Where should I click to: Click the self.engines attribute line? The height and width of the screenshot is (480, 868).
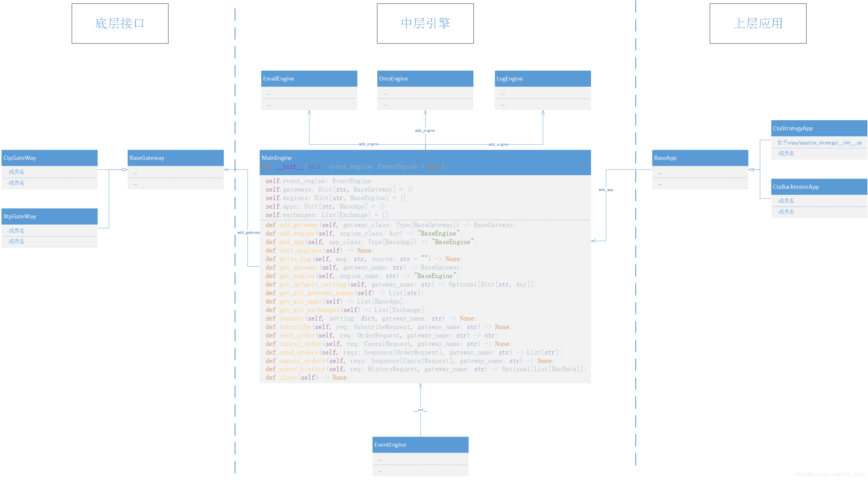tap(336, 198)
